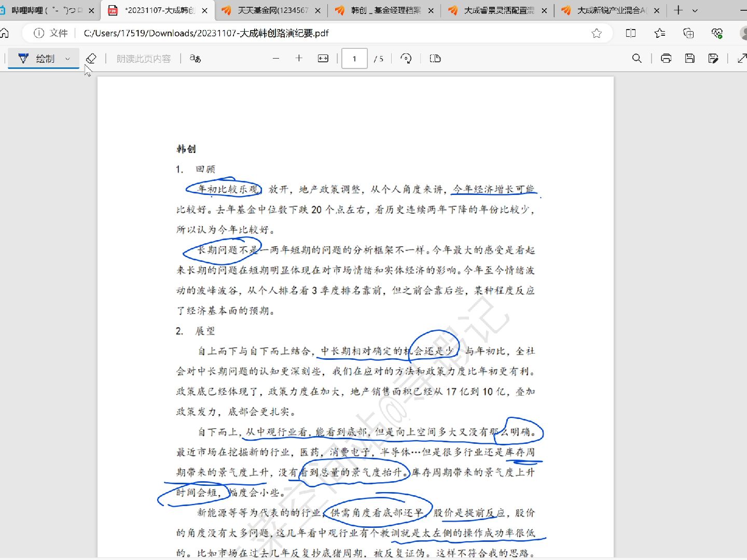The image size is (747, 560).
Task: View site info icon beside 文件
Action: pyautogui.click(x=39, y=33)
